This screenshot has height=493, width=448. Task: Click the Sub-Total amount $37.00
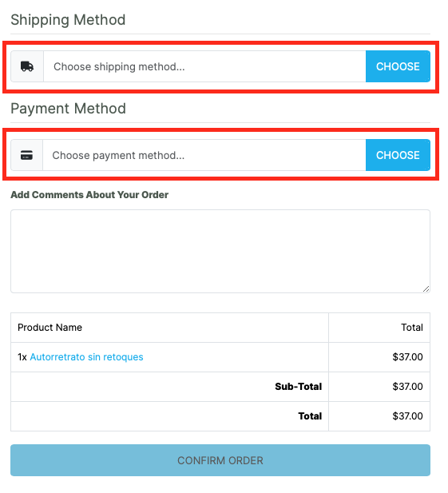(407, 387)
